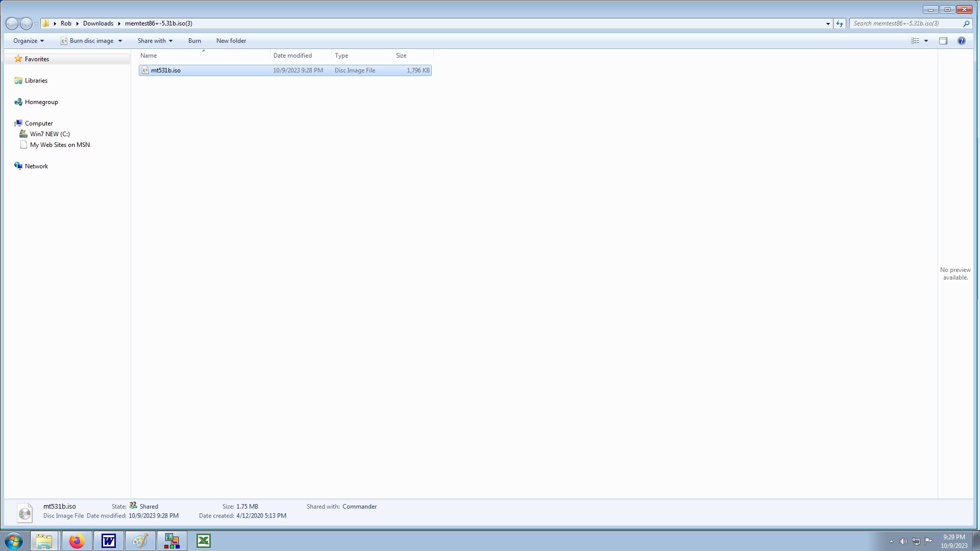Sort by the Date modified column
The width and height of the screenshot is (980, 551).
[292, 56]
